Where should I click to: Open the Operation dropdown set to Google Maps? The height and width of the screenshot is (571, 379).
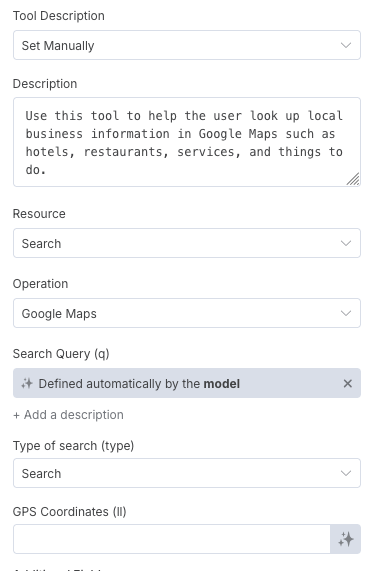[187, 313]
